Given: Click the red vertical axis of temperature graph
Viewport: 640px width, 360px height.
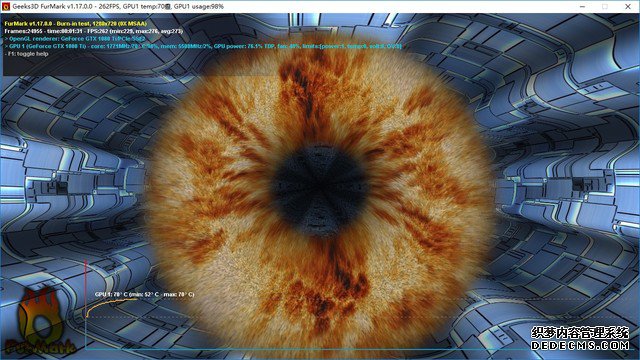Looking at the screenshot, I should pyautogui.click(x=86, y=304).
